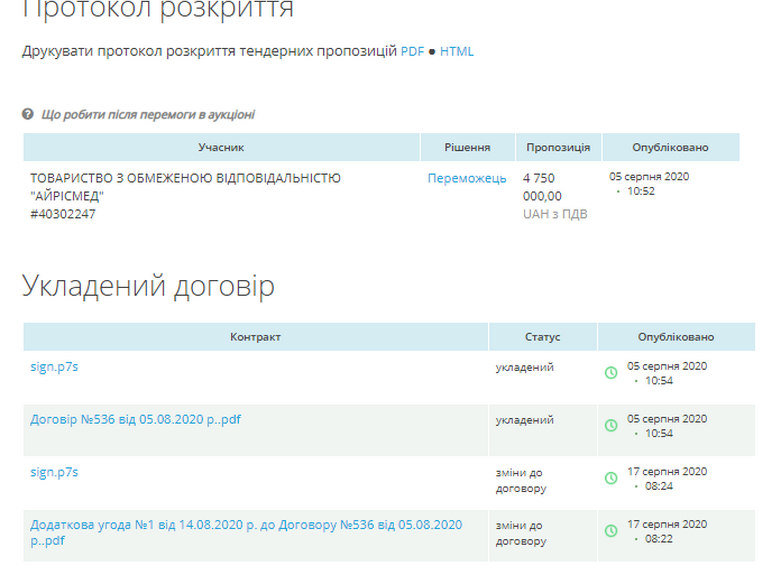The width and height of the screenshot is (781, 569).
Task: Click clock icon in the Додаткова угода row
Action: coord(611,530)
